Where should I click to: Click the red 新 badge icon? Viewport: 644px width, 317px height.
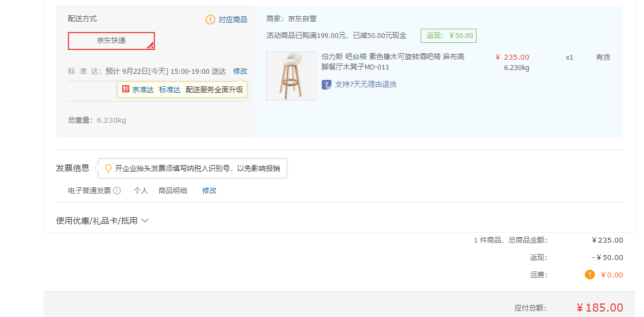click(126, 90)
